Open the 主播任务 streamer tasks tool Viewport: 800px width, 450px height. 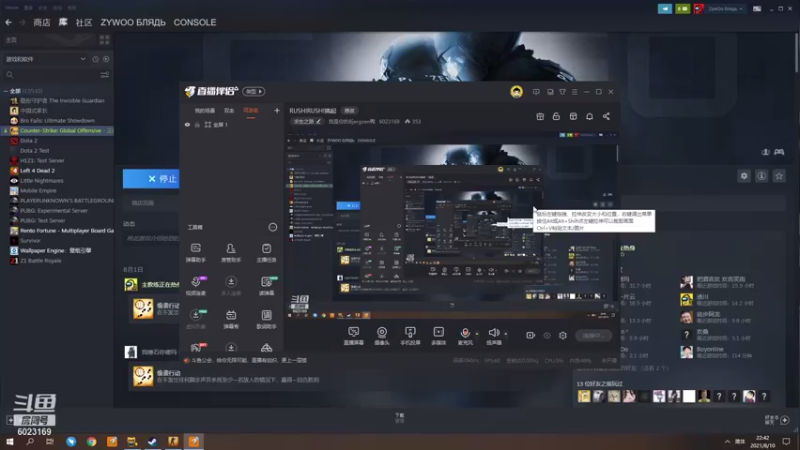coord(266,253)
